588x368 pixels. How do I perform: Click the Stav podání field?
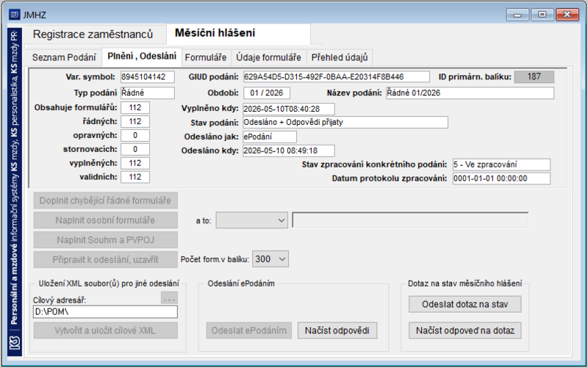click(345, 122)
